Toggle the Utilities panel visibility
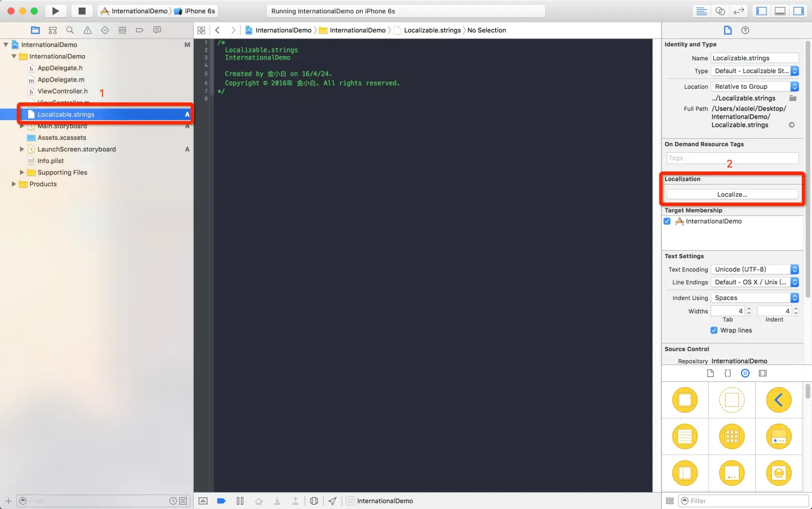The width and height of the screenshot is (812, 509). pyautogui.click(x=798, y=11)
